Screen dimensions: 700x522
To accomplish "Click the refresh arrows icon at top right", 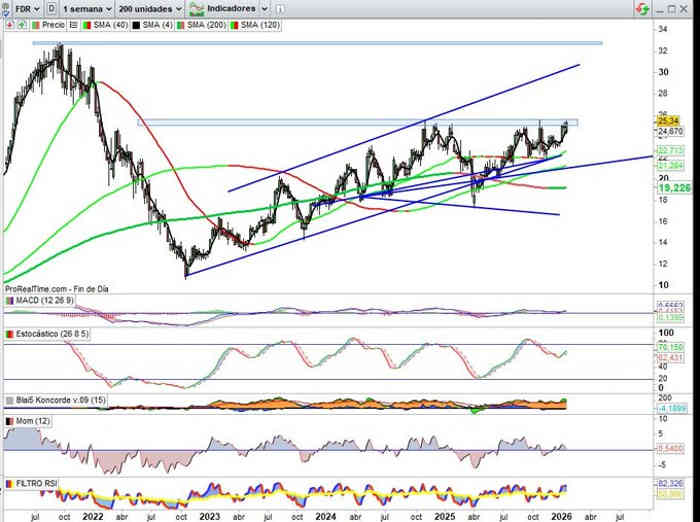I will 640,8.
